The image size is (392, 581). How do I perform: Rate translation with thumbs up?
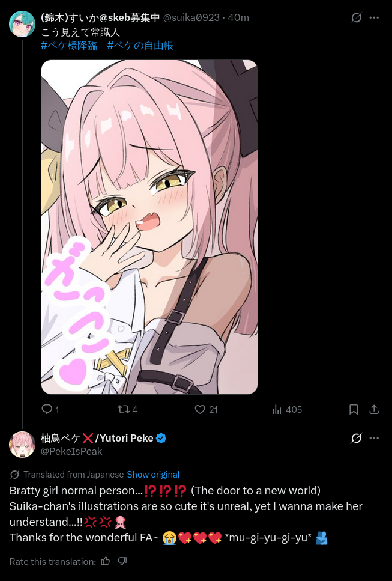[106, 561]
